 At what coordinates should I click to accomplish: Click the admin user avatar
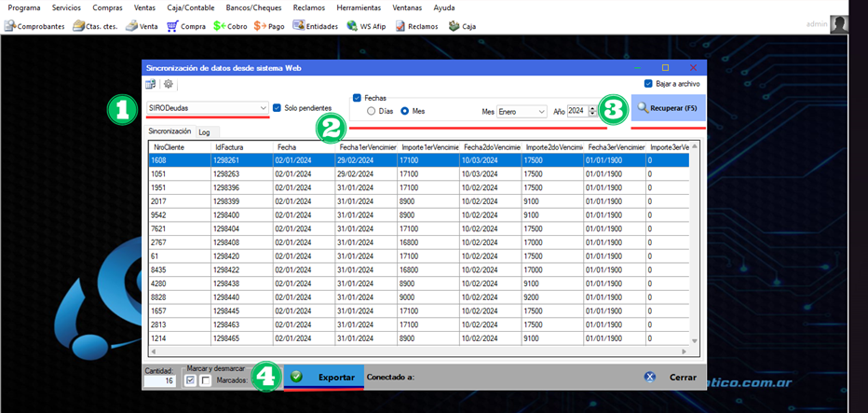pyautogui.click(x=839, y=24)
